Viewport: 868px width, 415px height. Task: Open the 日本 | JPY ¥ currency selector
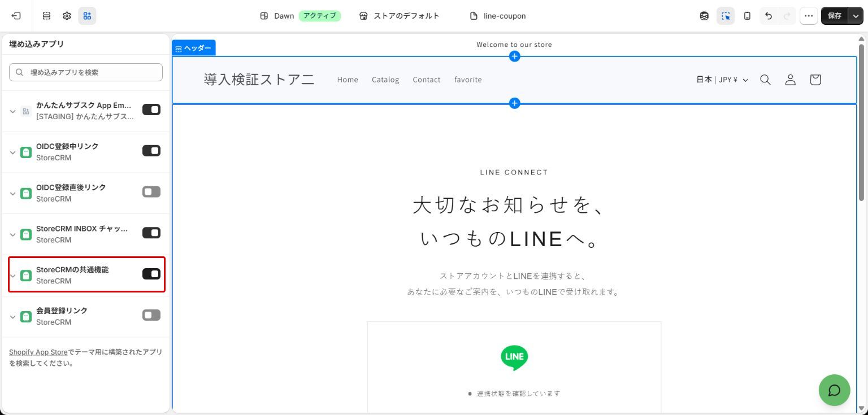coord(722,80)
